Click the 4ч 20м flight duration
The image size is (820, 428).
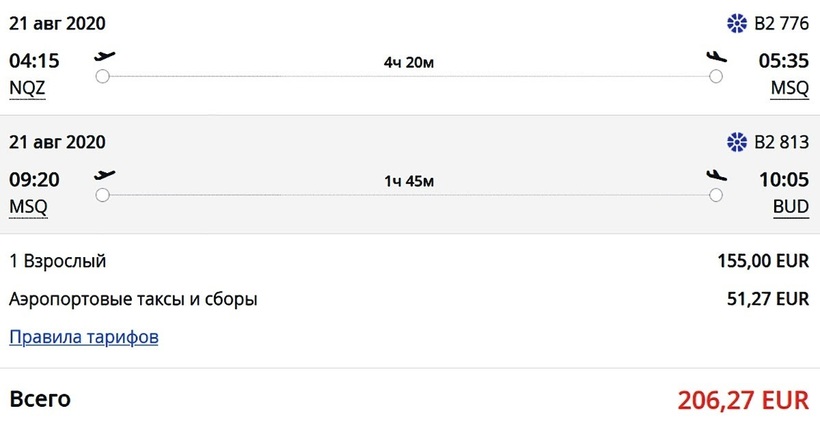pos(409,63)
